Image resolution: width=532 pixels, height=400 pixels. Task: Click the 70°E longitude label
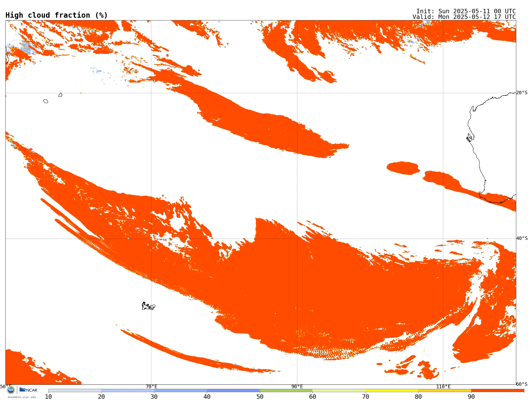point(151,386)
